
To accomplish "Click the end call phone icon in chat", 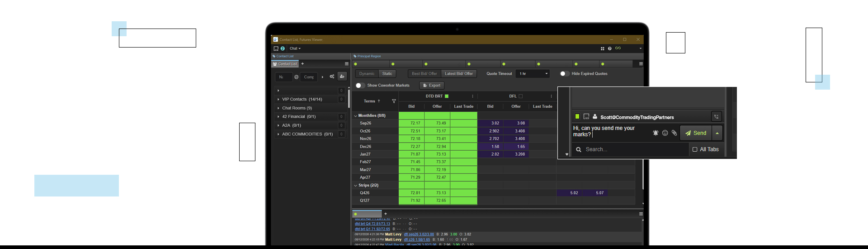I will (x=716, y=117).
